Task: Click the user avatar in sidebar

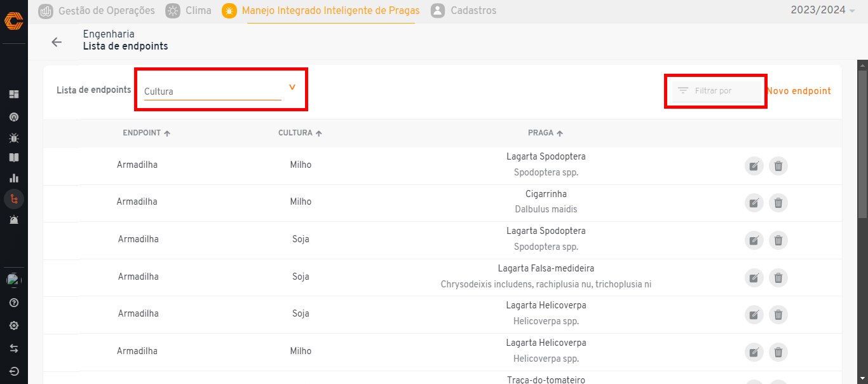Action: click(x=14, y=280)
